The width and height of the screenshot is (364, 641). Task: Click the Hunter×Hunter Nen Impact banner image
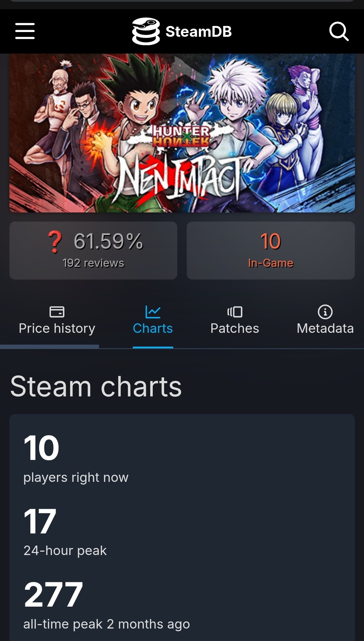click(x=182, y=133)
